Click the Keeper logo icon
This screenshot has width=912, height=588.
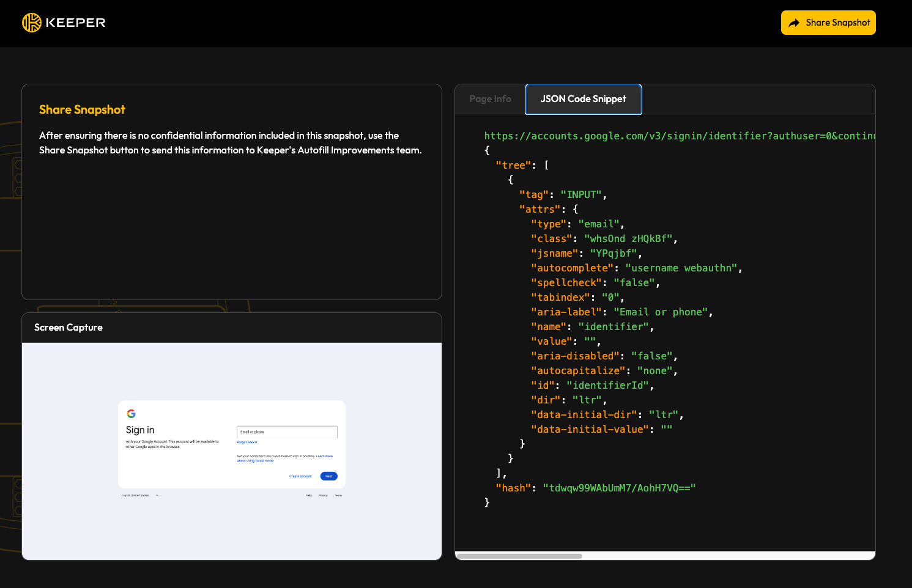click(31, 23)
